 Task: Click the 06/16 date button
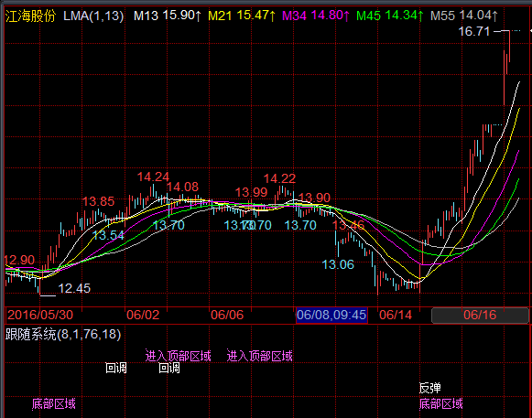[x=480, y=315]
